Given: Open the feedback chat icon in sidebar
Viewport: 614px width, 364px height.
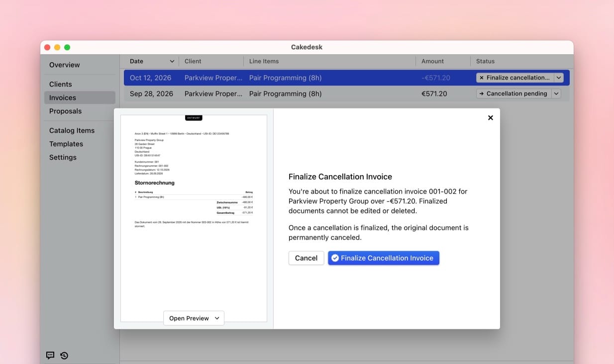Looking at the screenshot, I should pos(50,355).
